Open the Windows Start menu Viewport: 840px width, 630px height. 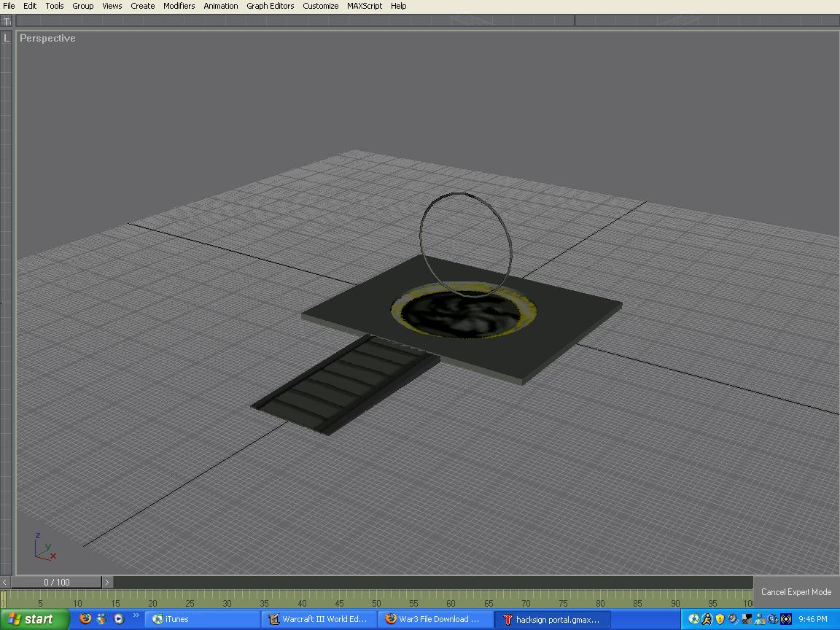coord(34,619)
